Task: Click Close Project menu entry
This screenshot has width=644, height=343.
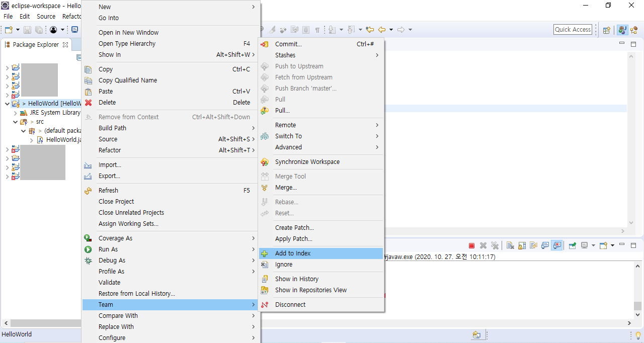Action: click(x=170, y=202)
